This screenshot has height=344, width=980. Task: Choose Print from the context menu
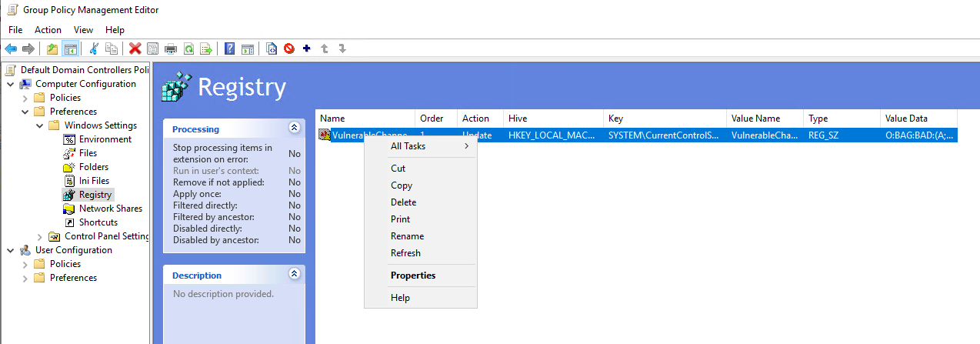click(x=421, y=219)
